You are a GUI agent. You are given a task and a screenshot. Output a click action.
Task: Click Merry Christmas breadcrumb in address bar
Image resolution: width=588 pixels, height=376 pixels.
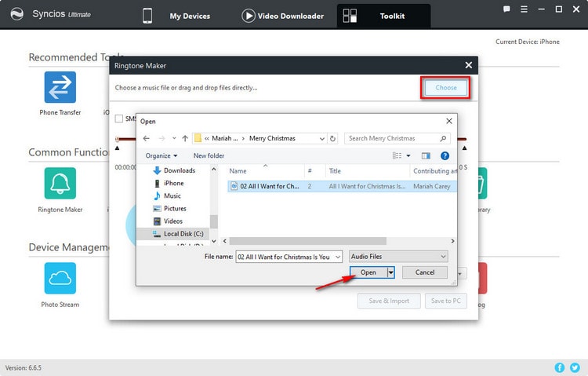coord(272,138)
